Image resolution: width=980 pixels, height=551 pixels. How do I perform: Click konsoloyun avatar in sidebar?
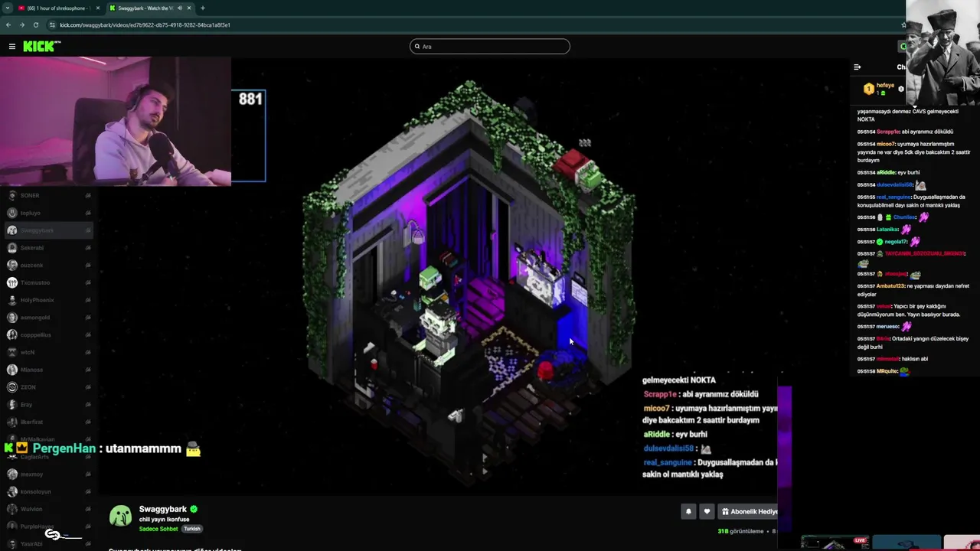(12, 491)
